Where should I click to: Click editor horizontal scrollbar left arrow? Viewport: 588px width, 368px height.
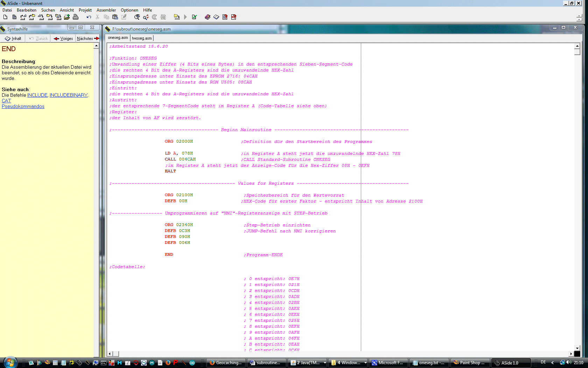[x=110, y=354]
